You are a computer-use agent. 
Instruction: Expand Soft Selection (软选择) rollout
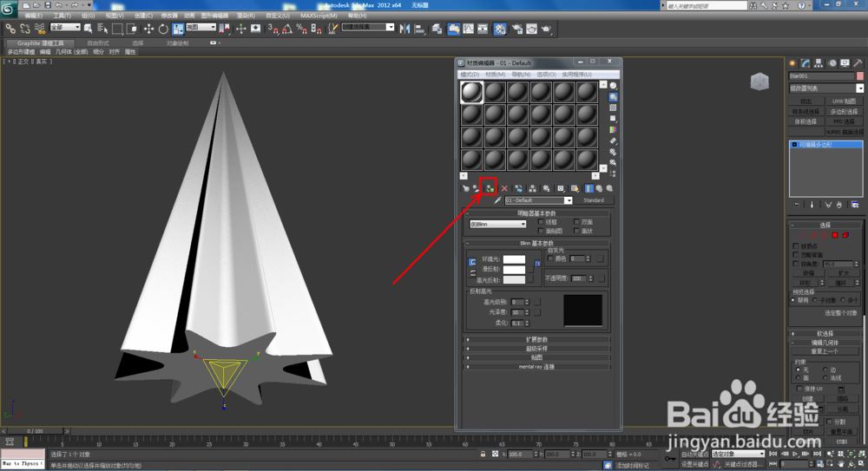pyautogui.click(x=825, y=334)
